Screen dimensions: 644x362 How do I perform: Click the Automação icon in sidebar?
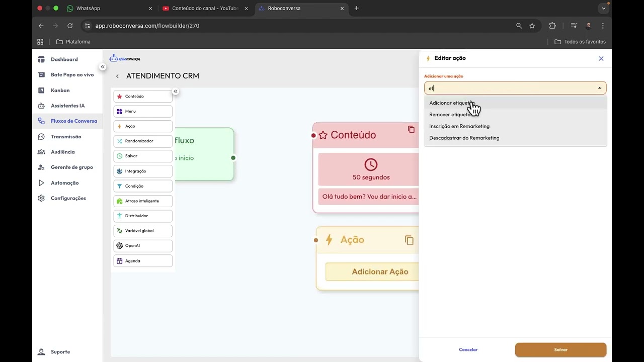point(41,183)
